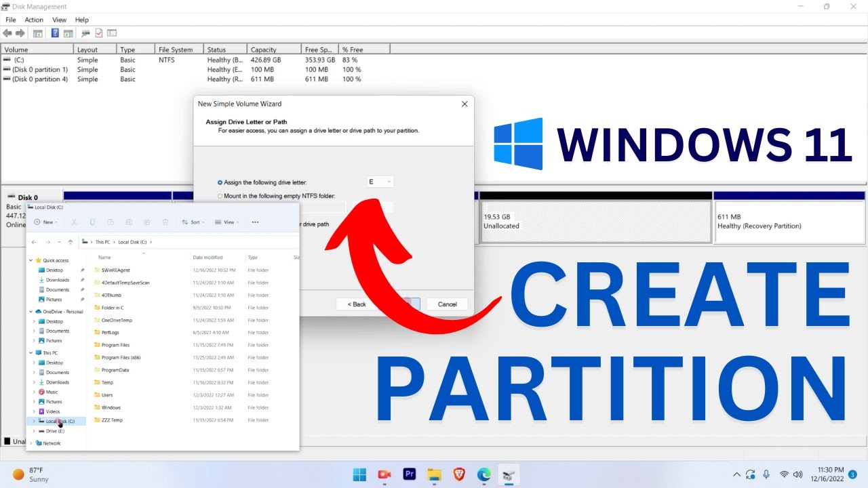The width and height of the screenshot is (868, 488).
Task: Click the Back button in the wizard
Action: click(357, 304)
